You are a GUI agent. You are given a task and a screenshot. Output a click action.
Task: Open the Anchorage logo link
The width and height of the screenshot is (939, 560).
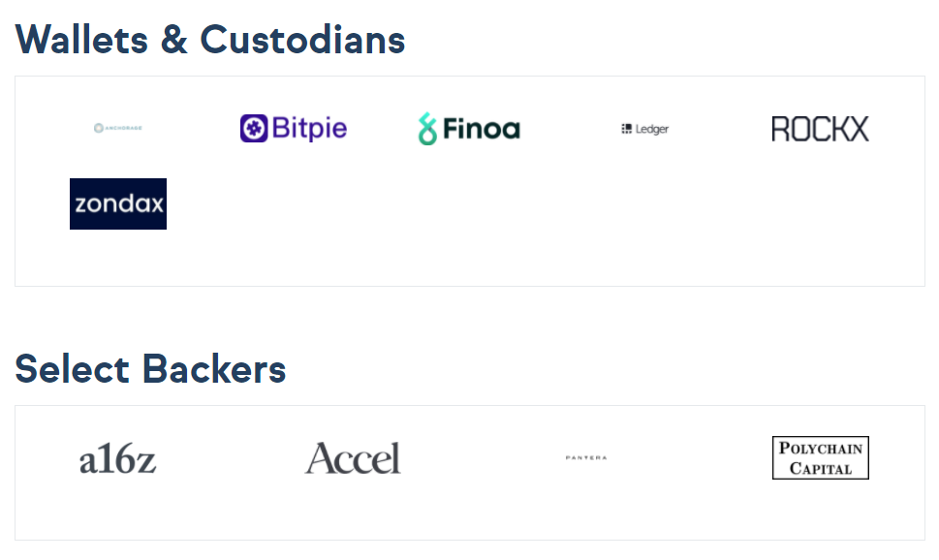point(118,128)
